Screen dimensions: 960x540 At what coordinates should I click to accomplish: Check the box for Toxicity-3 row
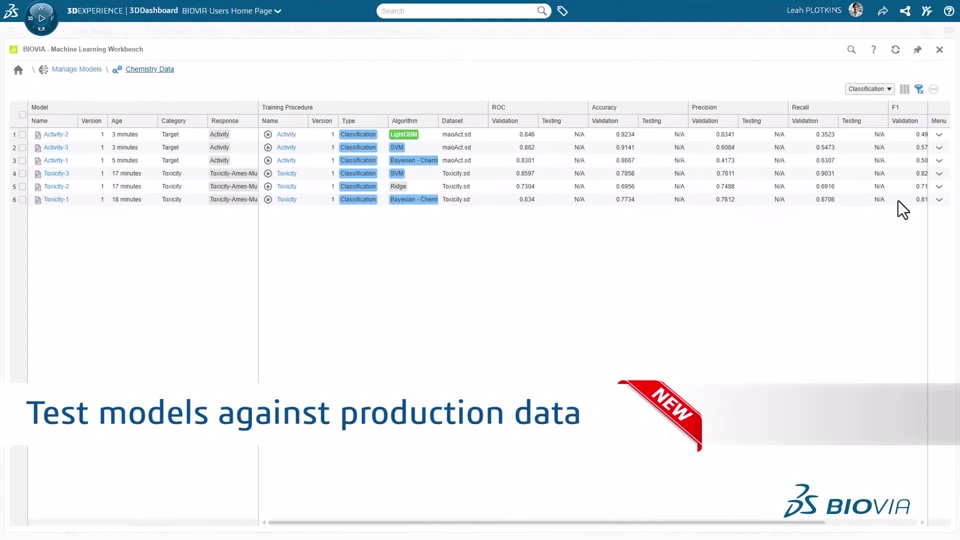[22, 174]
